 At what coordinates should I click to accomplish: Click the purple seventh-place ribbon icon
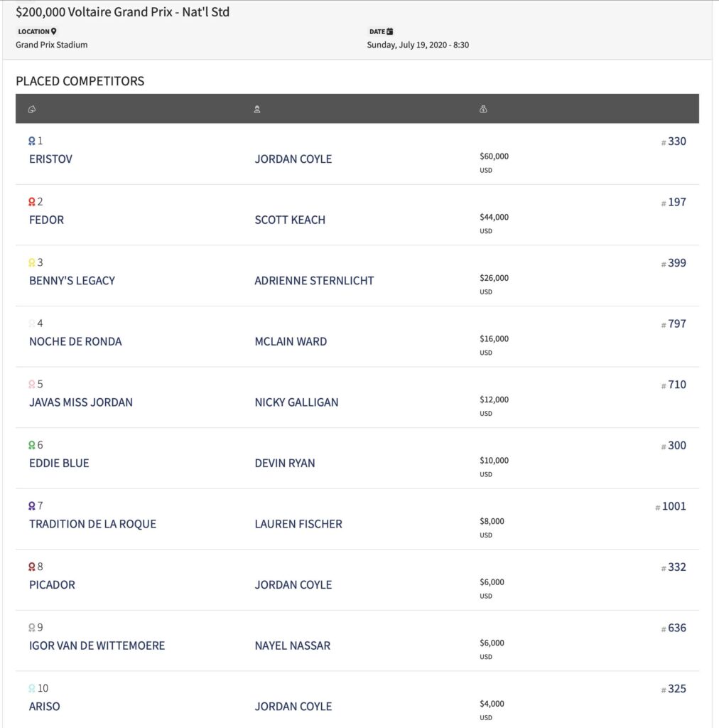(31, 506)
